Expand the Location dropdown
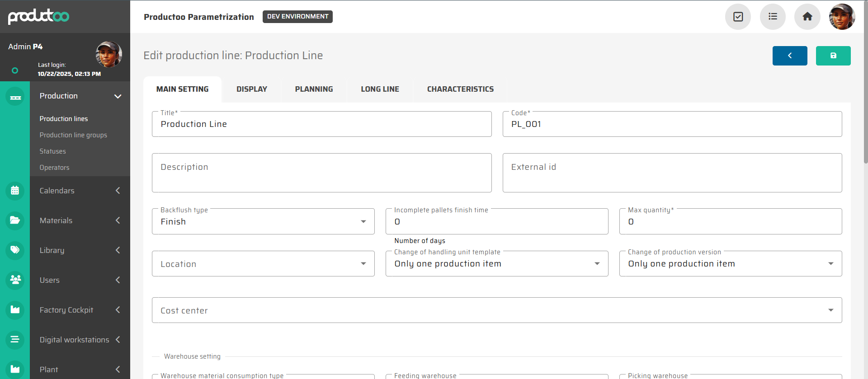This screenshot has height=379, width=868. click(x=263, y=264)
